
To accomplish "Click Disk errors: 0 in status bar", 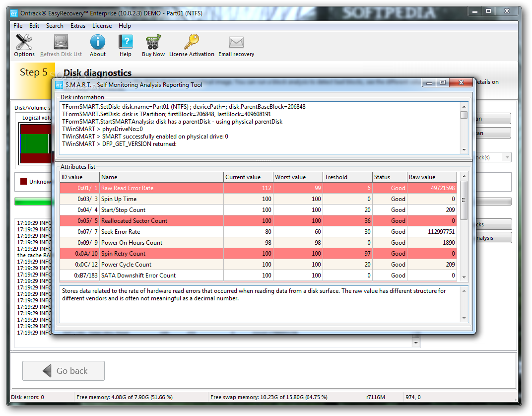I will [x=27, y=397].
